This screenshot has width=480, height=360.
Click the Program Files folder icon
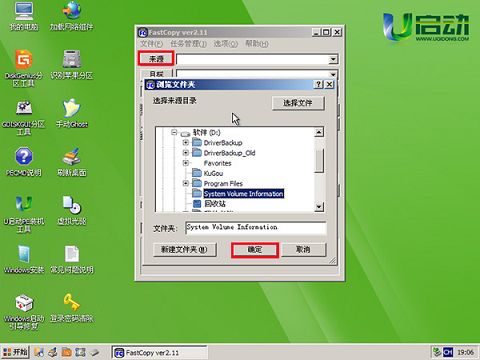pos(197,183)
